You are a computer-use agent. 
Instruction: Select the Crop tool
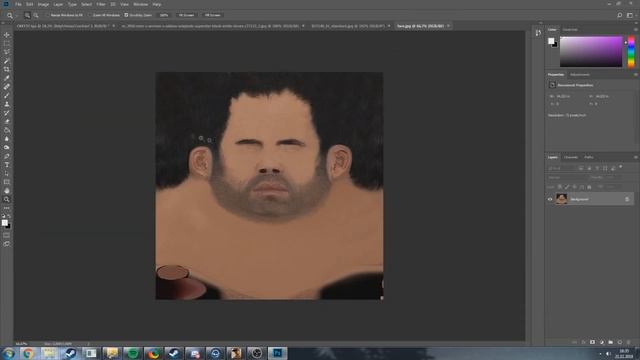pos(7,69)
